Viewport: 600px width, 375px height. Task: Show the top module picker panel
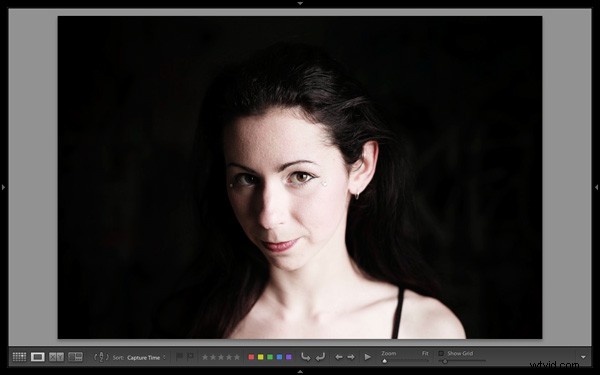300,3
